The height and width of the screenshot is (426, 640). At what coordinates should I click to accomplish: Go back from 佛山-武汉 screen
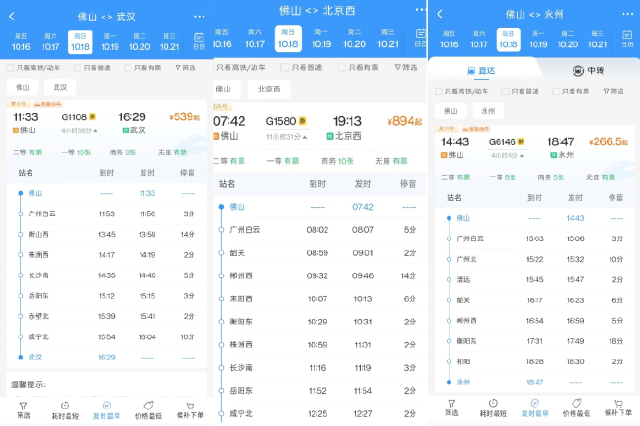pos(12,16)
